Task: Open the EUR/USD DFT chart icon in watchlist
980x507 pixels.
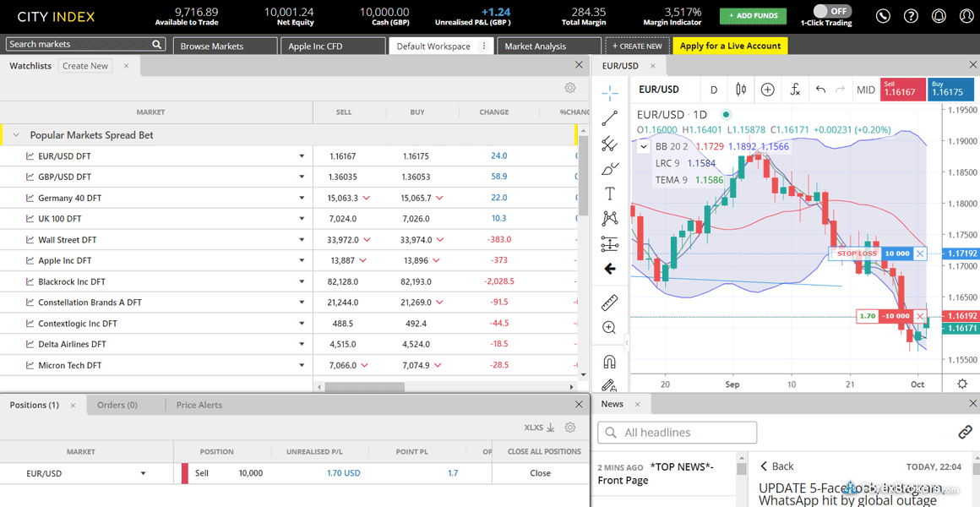Action: pyautogui.click(x=30, y=156)
